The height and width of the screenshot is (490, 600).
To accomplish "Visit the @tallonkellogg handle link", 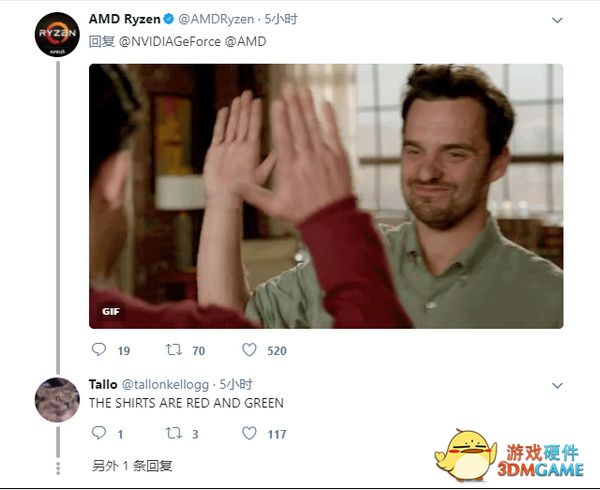I will pyautogui.click(x=165, y=384).
